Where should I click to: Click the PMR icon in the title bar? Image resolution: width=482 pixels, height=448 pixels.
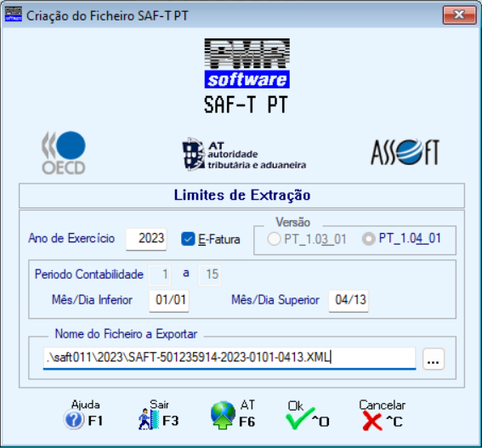pyautogui.click(x=14, y=14)
